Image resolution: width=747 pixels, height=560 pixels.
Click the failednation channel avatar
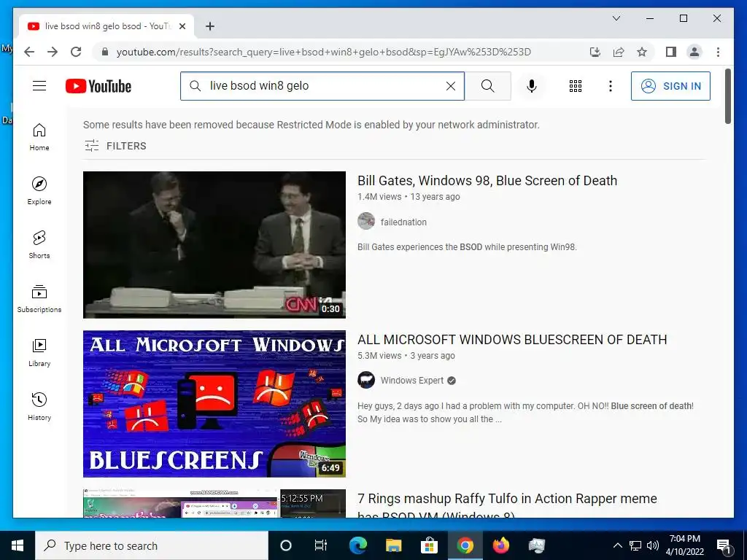[366, 221]
